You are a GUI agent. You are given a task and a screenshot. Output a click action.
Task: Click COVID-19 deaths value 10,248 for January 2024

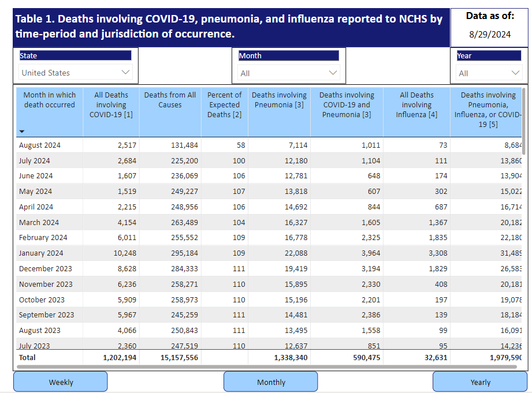point(125,253)
